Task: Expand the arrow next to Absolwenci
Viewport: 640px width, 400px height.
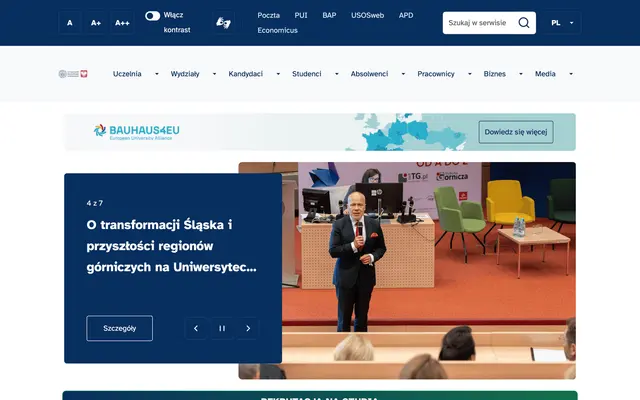Action: [403, 74]
